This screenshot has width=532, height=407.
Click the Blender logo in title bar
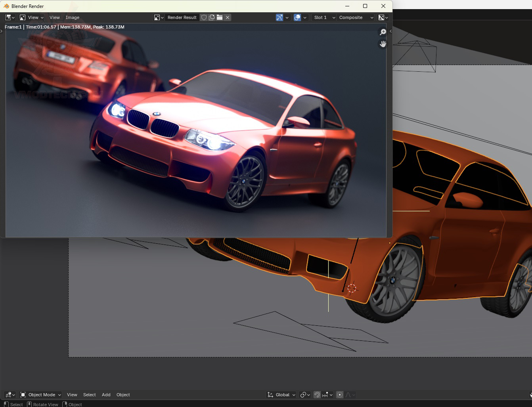tap(6, 6)
